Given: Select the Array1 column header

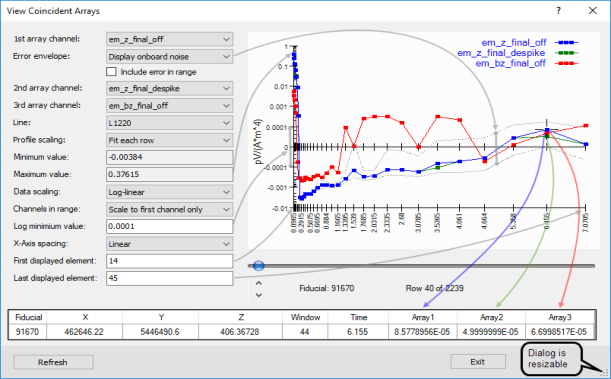Looking at the screenshot, I should tap(423, 317).
